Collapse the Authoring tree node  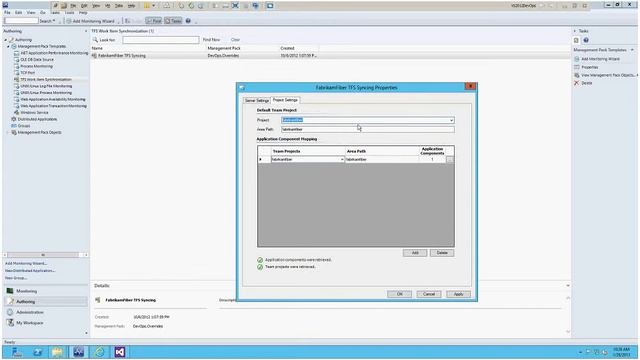[6, 40]
